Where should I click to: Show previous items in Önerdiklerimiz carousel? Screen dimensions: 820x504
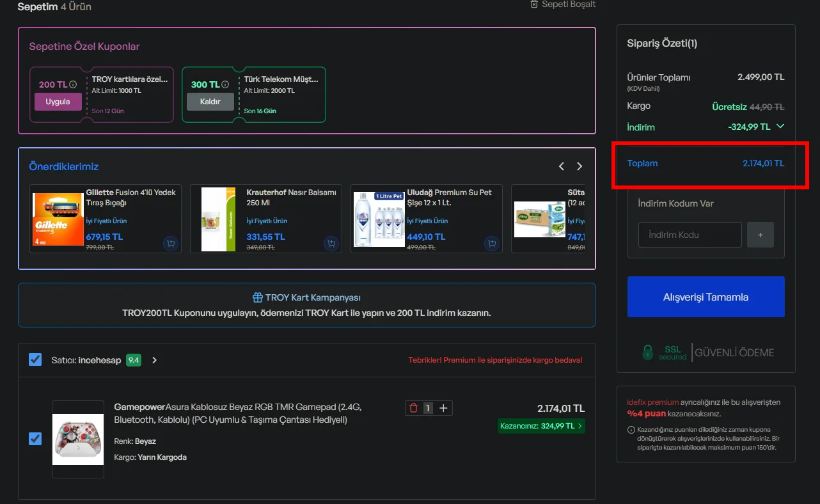coord(562,166)
